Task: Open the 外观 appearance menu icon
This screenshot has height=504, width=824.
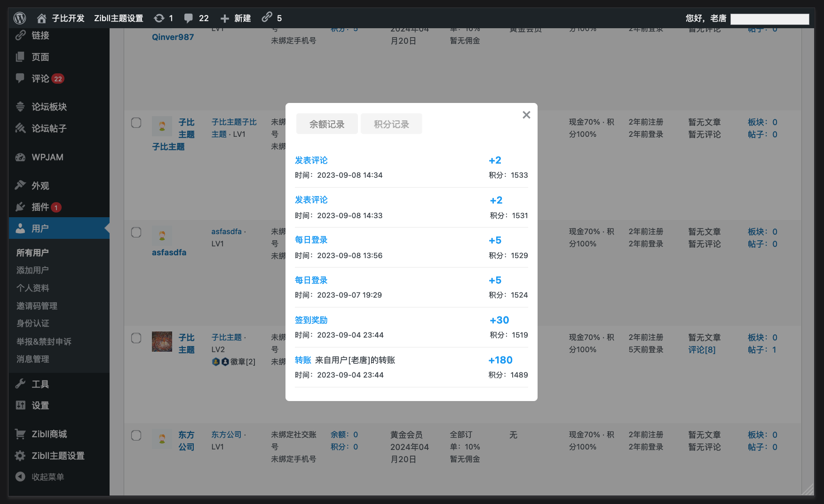Action: (x=20, y=185)
